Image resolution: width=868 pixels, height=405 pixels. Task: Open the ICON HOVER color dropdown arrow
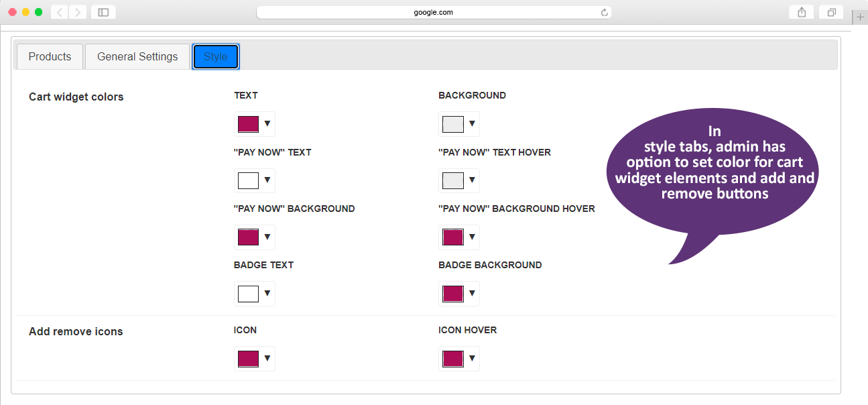pos(472,359)
